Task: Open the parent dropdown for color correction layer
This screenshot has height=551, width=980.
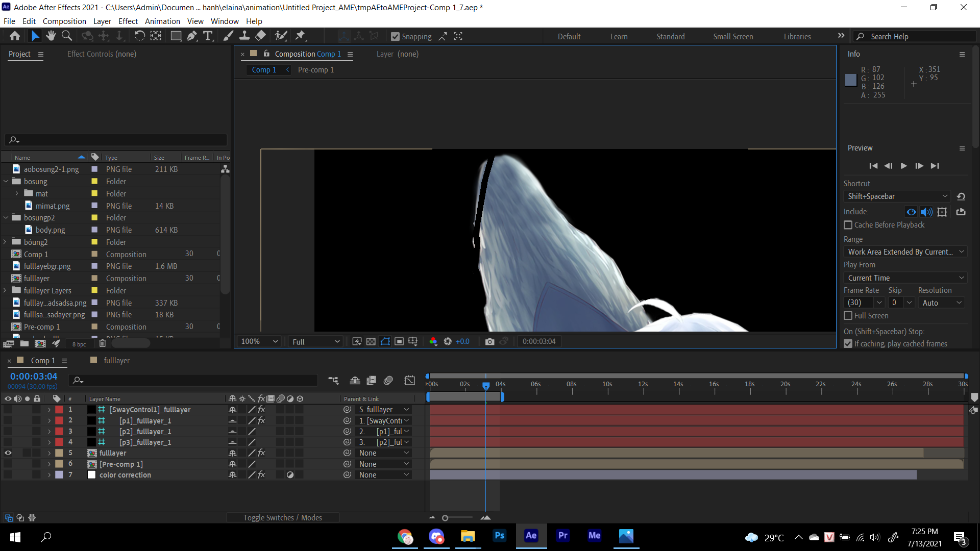Action: [x=383, y=474]
